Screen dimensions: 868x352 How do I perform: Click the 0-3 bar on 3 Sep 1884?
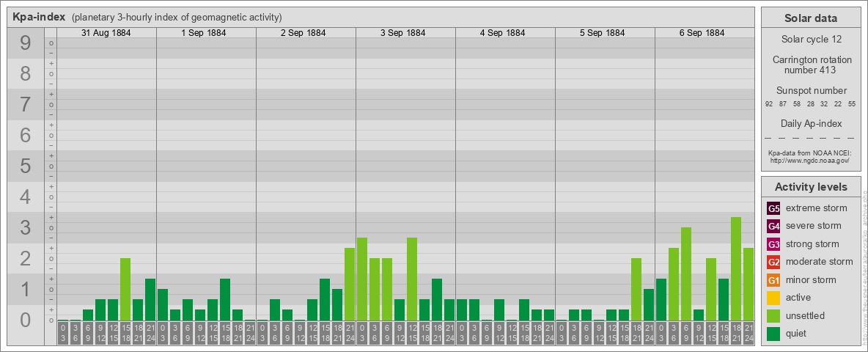[362, 279]
